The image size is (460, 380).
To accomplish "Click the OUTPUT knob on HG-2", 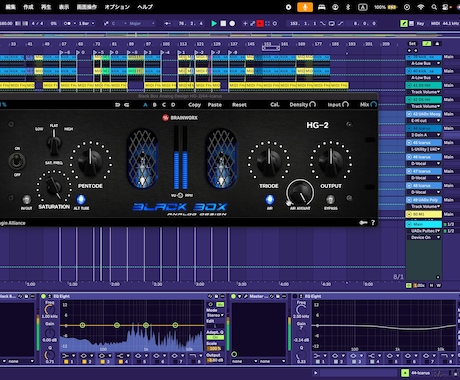I will 331,161.
